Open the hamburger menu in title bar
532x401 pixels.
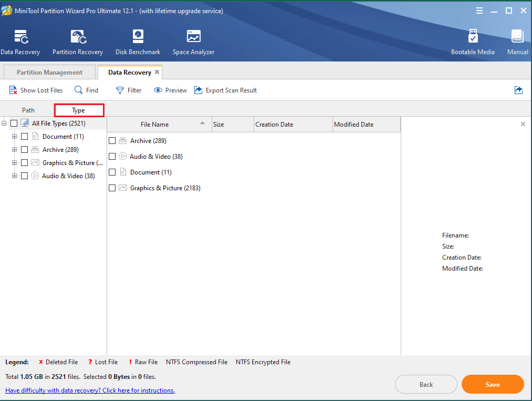click(479, 11)
